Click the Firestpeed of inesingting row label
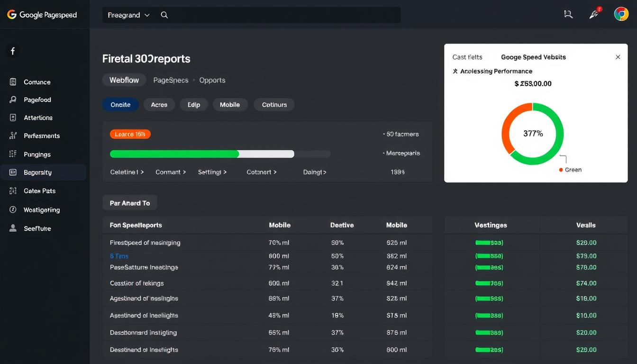The image size is (637, 364). (x=145, y=243)
